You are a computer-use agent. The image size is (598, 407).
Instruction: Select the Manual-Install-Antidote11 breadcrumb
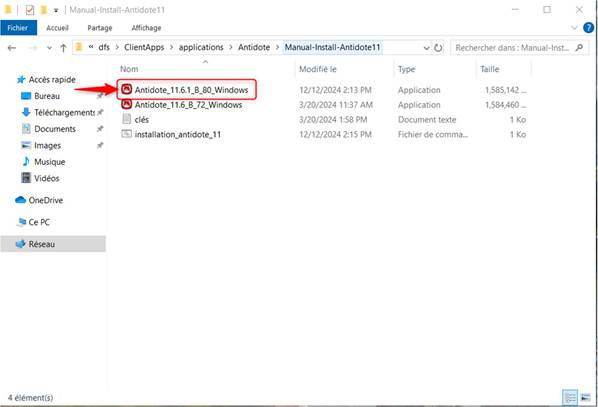pyautogui.click(x=333, y=47)
